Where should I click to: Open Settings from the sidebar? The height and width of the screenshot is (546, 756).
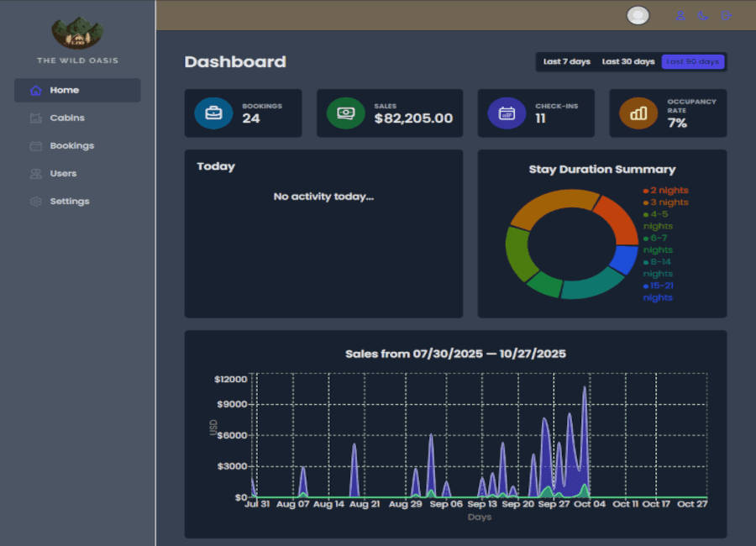[x=69, y=201]
